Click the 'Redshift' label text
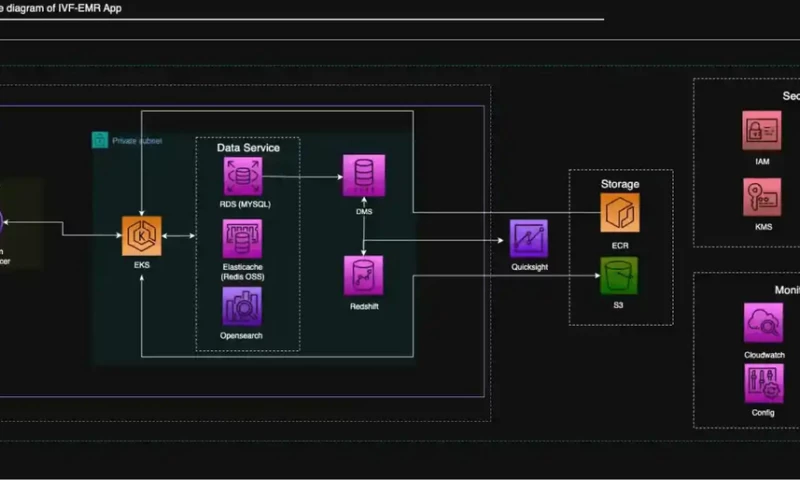800x480 pixels. pos(364,307)
